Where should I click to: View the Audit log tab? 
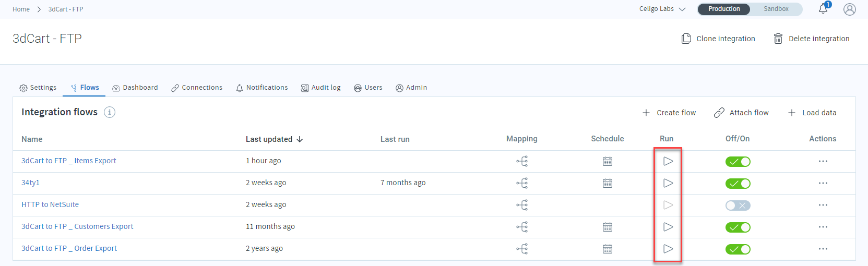click(x=320, y=88)
